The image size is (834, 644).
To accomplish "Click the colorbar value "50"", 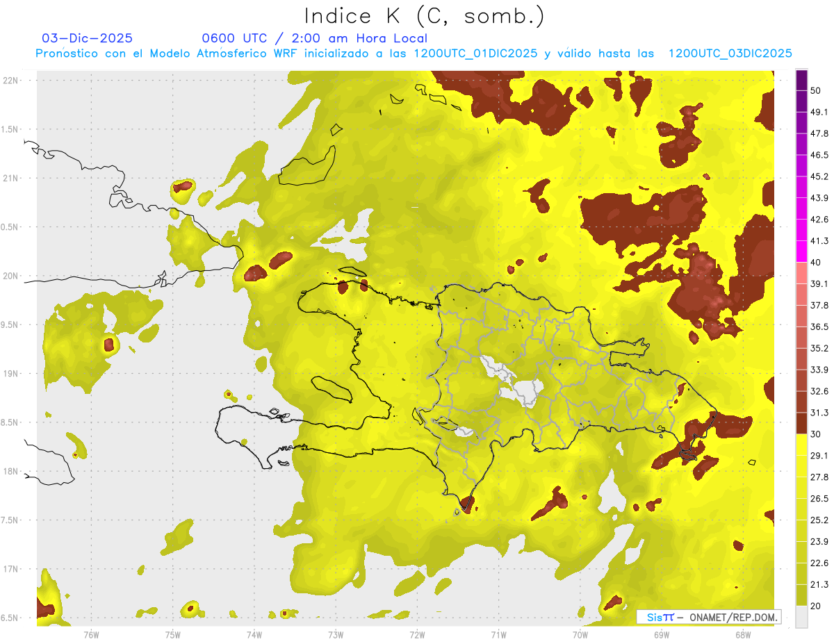I will click(817, 90).
